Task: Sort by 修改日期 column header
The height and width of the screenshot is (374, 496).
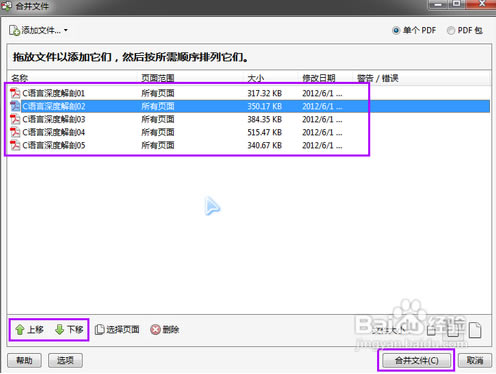Action: [319, 78]
